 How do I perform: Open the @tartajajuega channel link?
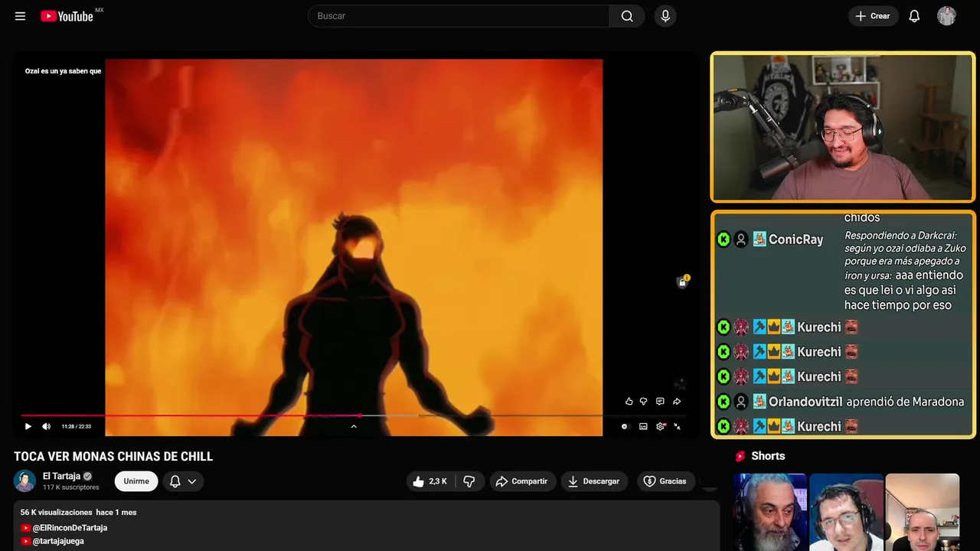tap(58, 541)
